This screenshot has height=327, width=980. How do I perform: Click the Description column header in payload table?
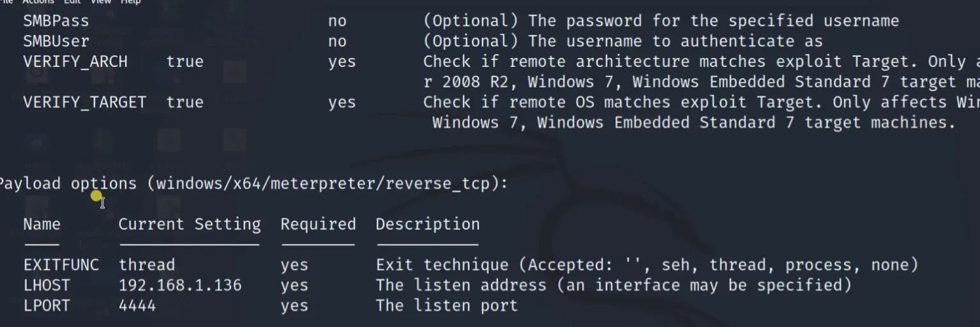pyautogui.click(x=427, y=224)
